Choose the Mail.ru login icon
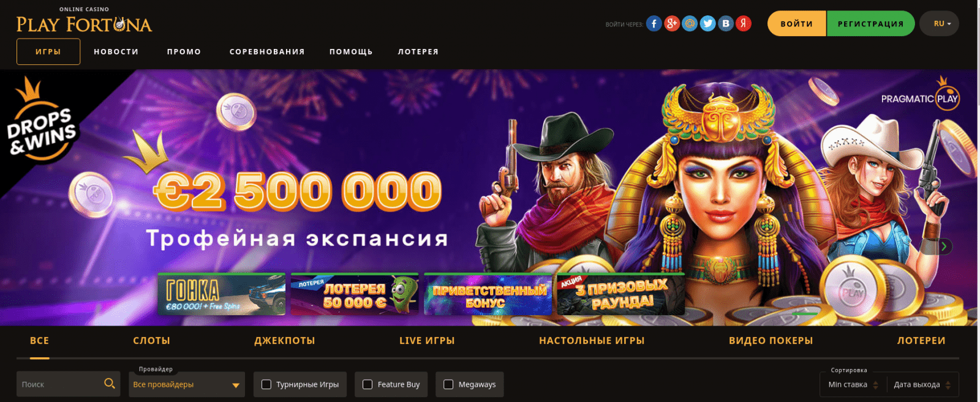Viewport: 980px width, 402px height. tap(690, 24)
